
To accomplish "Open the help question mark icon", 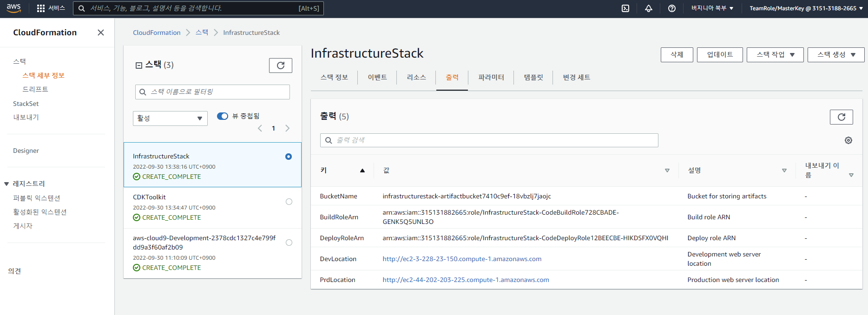I will point(672,8).
